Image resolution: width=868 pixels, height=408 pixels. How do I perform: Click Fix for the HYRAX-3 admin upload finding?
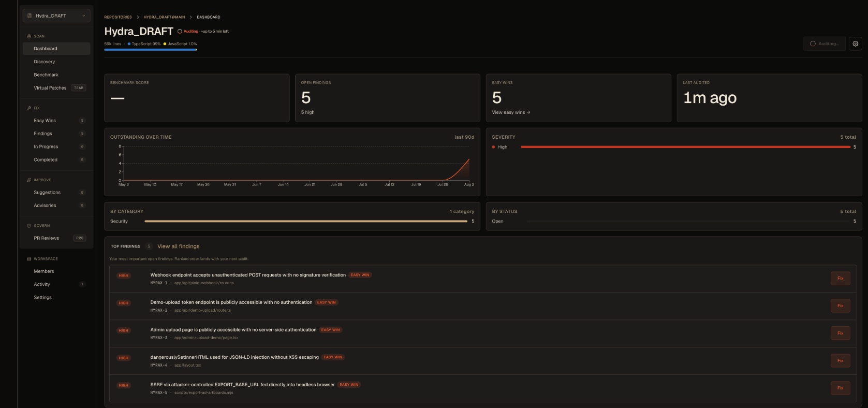click(x=840, y=333)
